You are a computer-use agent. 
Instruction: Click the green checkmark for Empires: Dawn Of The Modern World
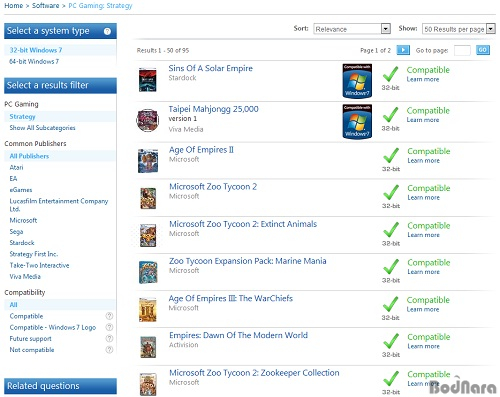(x=391, y=341)
